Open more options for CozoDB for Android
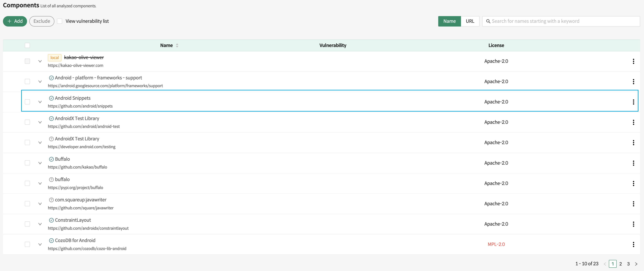The height and width of the screenshot is (271, 644). pyautogui.click(x=633, y=244)
